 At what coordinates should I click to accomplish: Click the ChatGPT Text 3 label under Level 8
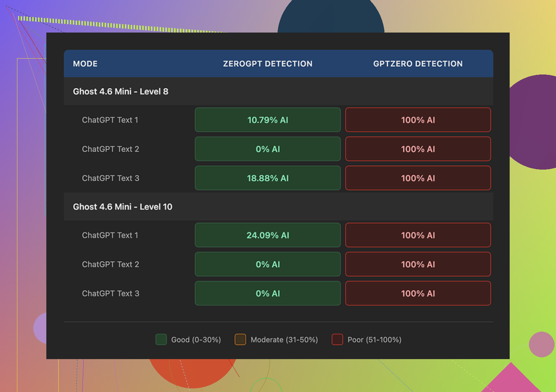(x=110, y=178)
